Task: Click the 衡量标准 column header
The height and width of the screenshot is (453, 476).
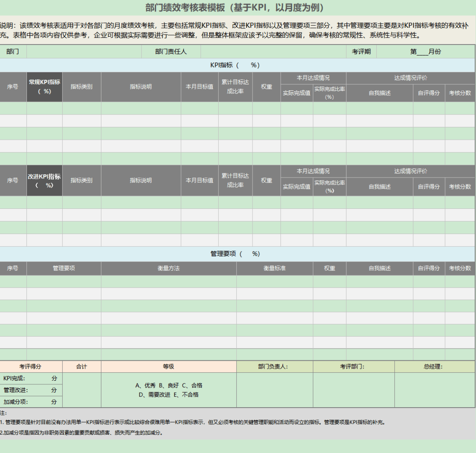Action: (275, 268)
